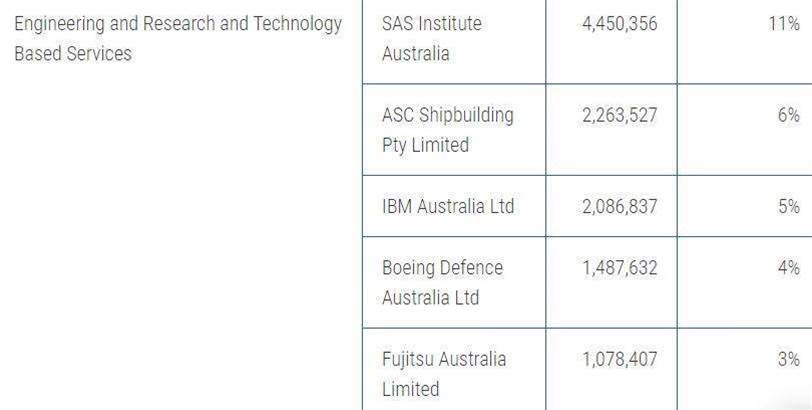Screen dimensions: 812x410
Task: Click the Engineering and Research category cell
Action: 178,38
